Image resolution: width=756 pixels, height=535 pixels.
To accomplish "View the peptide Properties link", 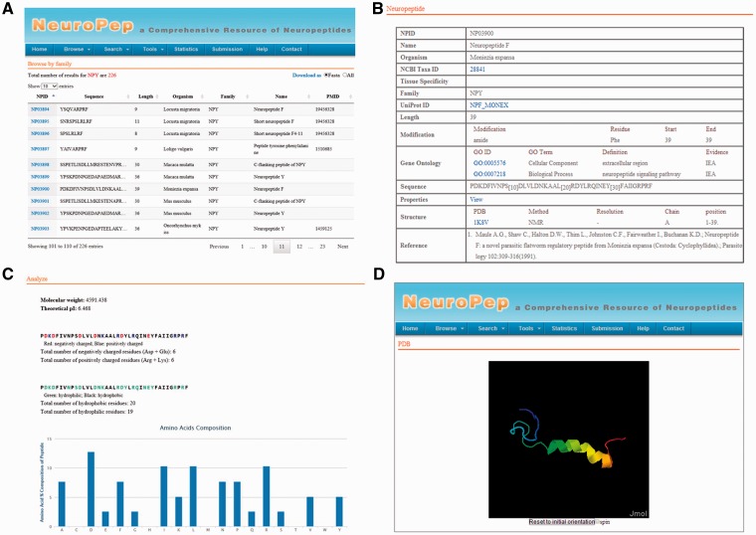I will pos(475,199).
